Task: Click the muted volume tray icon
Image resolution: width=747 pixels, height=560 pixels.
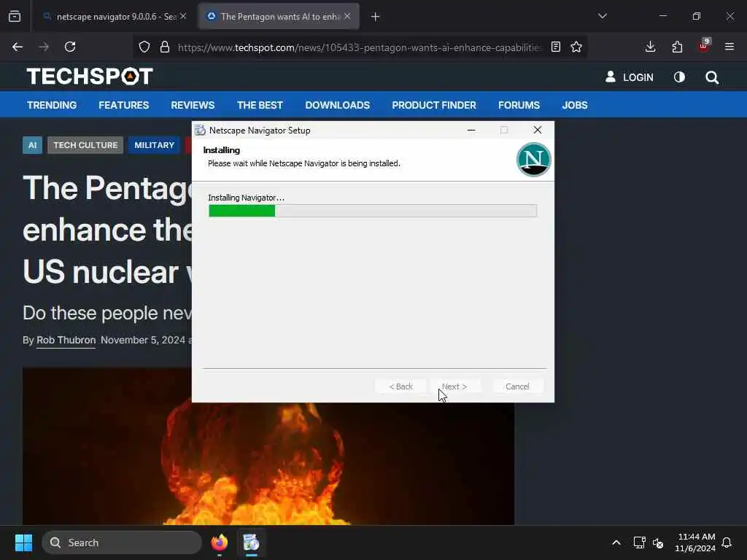Action: coord(659,542)
